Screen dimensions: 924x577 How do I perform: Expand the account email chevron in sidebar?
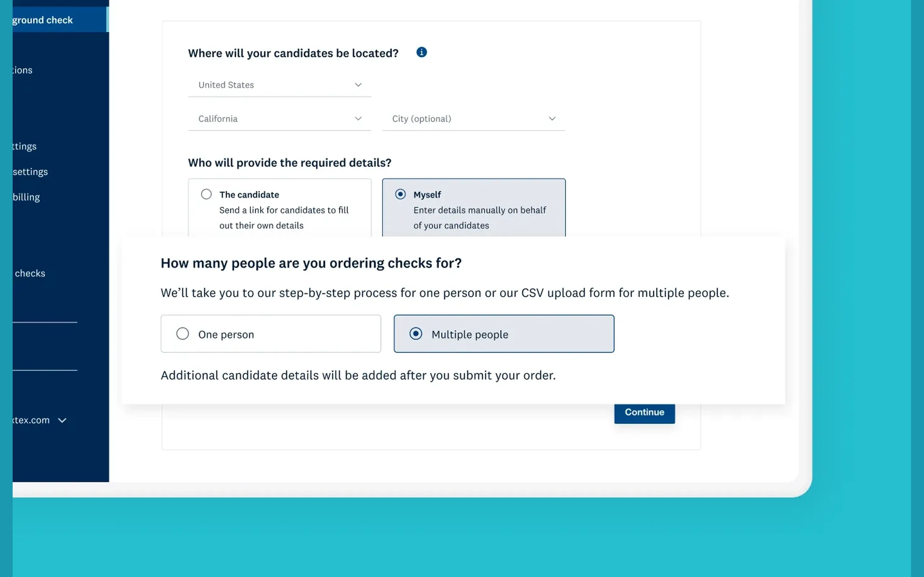coord(62,420)
